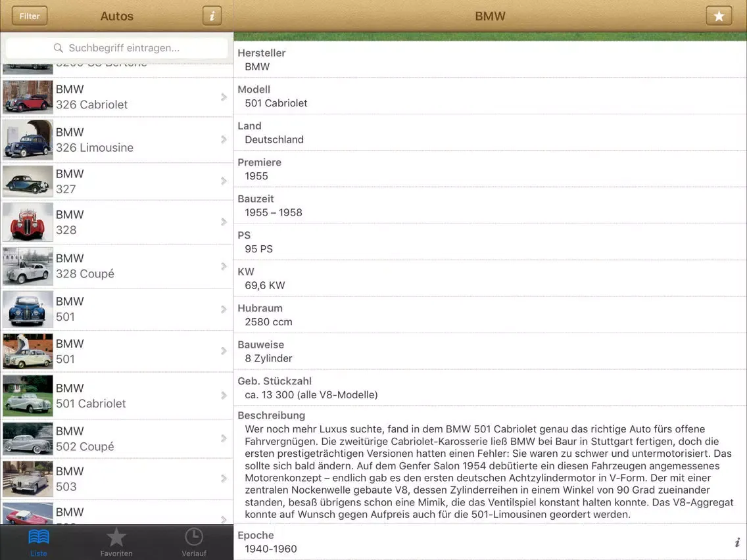Click the Beschreibung paragraph text
This screenshot has height=560, width=747.
(489, 471)
